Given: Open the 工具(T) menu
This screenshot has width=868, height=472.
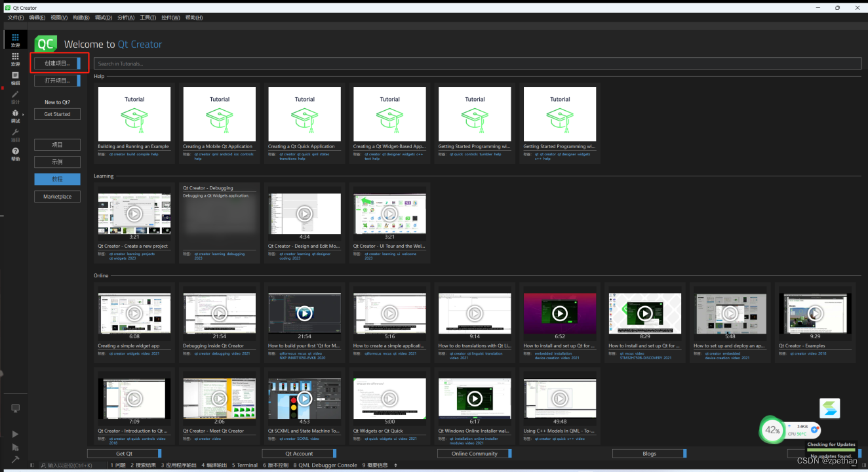Looking at the screenshot, I should click(x=148, y=18).
